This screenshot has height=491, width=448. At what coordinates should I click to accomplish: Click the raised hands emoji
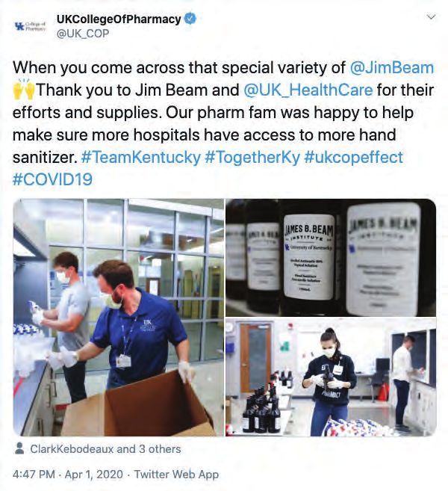pyautogui.click(x=24, y=89)
